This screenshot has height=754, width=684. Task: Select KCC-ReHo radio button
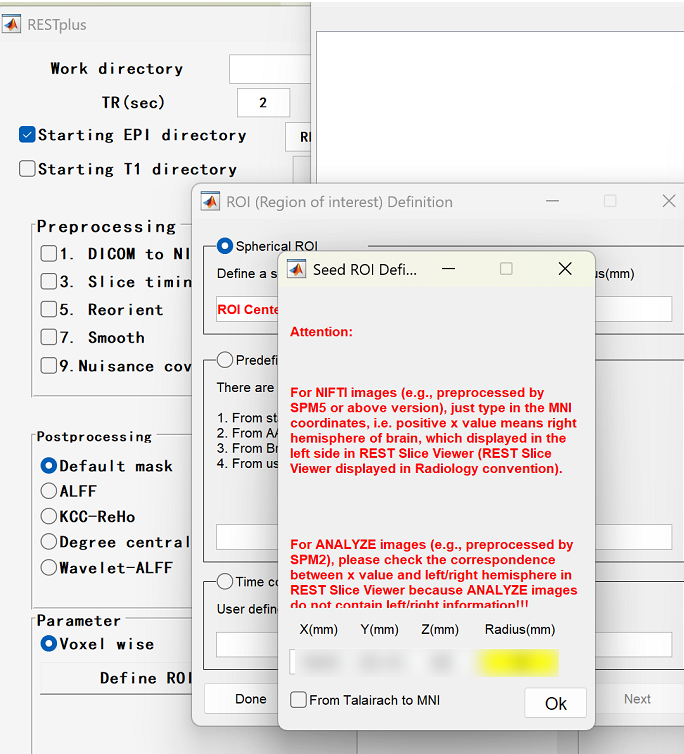48,517
